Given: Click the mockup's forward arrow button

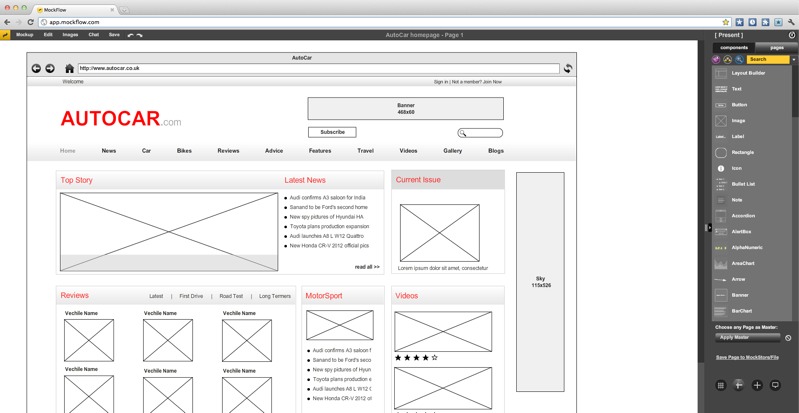Looking at the screenshot, I should point(50,68).
